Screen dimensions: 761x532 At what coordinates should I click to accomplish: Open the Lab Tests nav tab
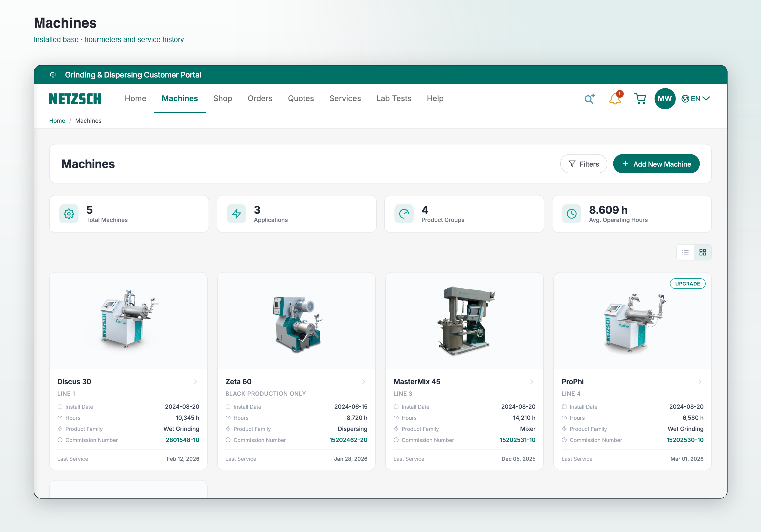pyautogui.click(x=394, y=99)
